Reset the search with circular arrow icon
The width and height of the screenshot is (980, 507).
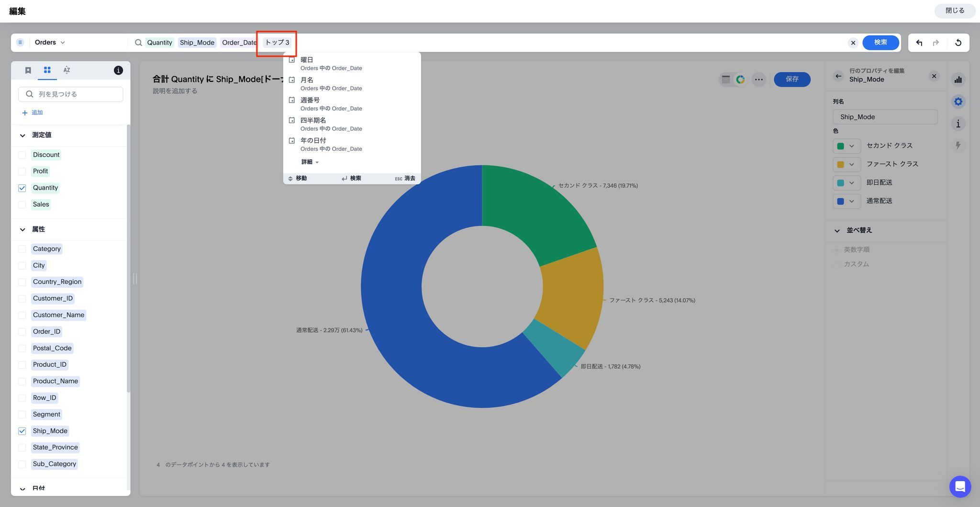958,43
